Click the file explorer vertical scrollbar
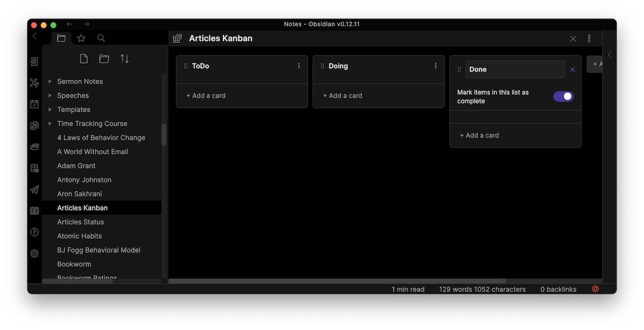This screenshot has height=330, width=644. pos(164,134)
